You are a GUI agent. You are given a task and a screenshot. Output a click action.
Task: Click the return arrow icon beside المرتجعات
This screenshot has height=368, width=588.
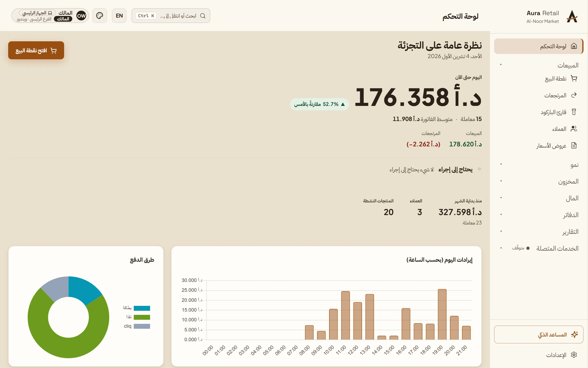574,95
